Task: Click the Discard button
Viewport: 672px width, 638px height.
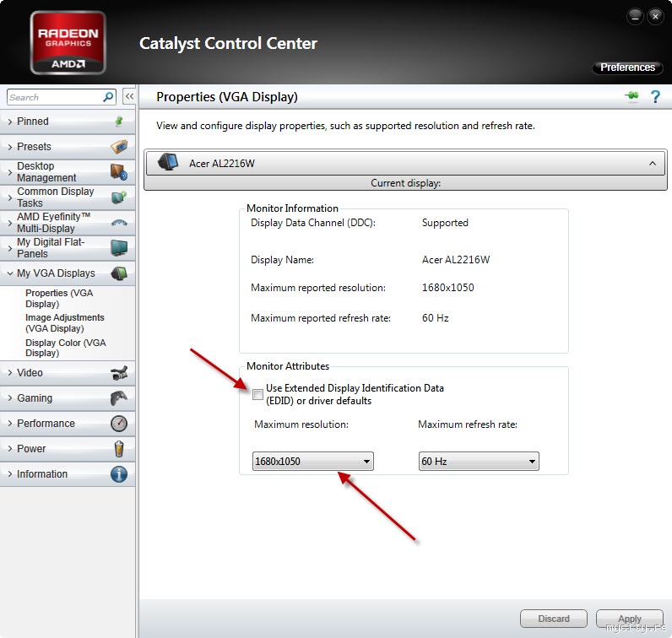Action: pyautogui.click(x=554, y=619)
